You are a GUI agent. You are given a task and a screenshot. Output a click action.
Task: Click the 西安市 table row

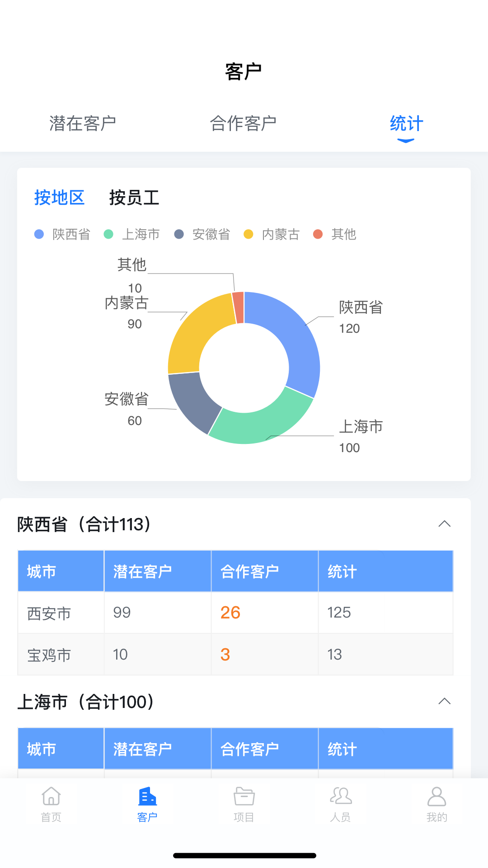[235, 613]
